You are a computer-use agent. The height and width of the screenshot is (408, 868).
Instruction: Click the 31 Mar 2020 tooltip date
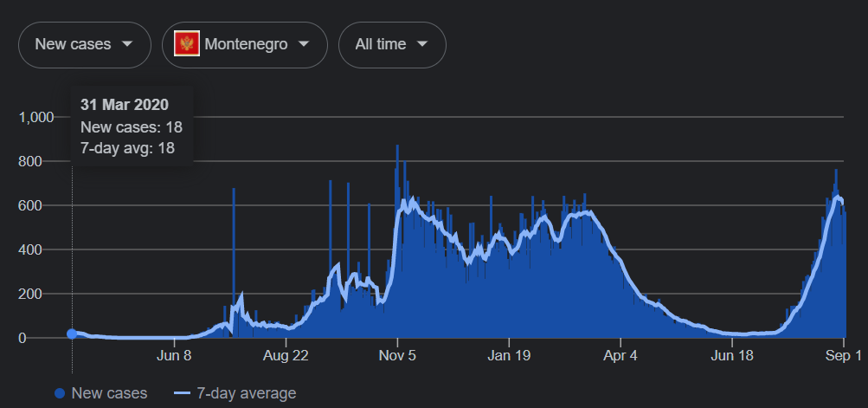click(124, 105)
